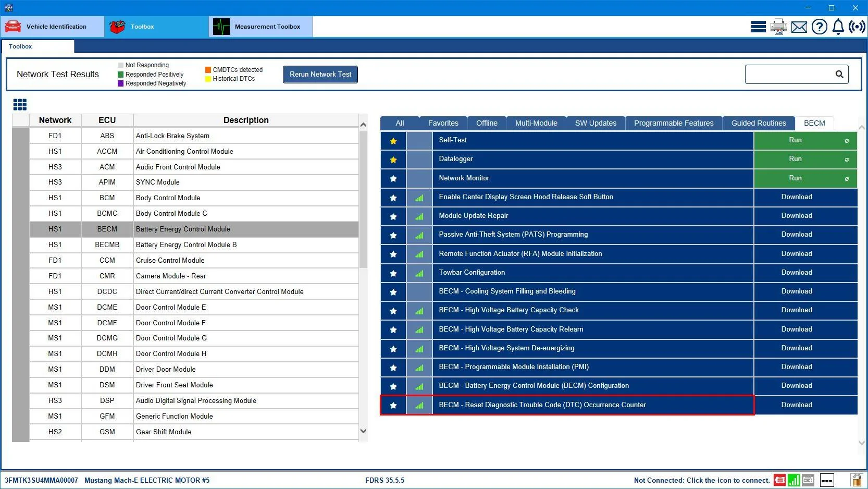Click signal icon for Towbar Configuration row
Viewport: 868px width, 489px height.
(419, 273)
